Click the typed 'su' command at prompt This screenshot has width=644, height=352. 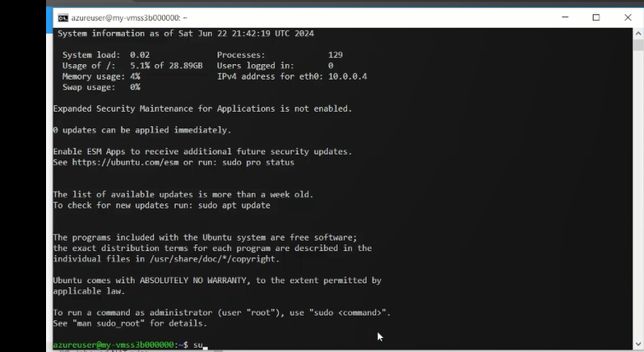(x=197, y=345)
